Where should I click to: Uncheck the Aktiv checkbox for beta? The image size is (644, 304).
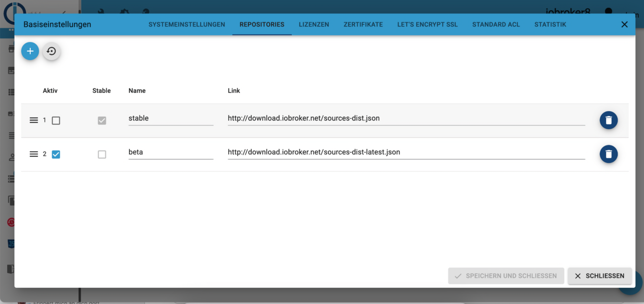(x=56, y=155)
